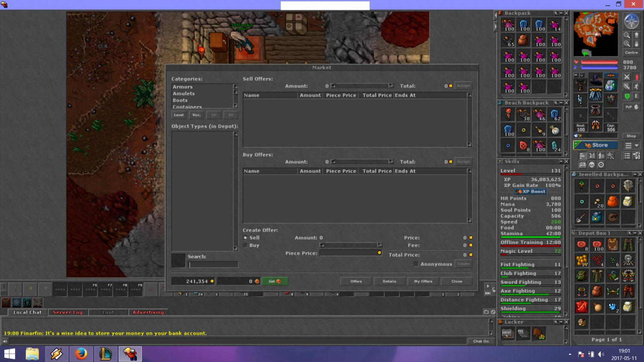Toggle PvP mode button
The height and width of the screenshot is (362, 644).
[x=631, y=107]
